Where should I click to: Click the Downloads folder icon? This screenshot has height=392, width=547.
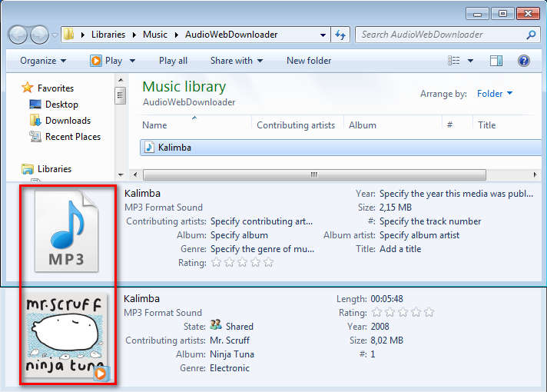[x=35, y=120]
